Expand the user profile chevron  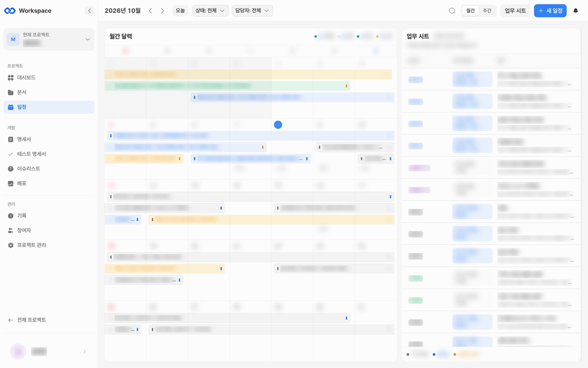point(85,352)
